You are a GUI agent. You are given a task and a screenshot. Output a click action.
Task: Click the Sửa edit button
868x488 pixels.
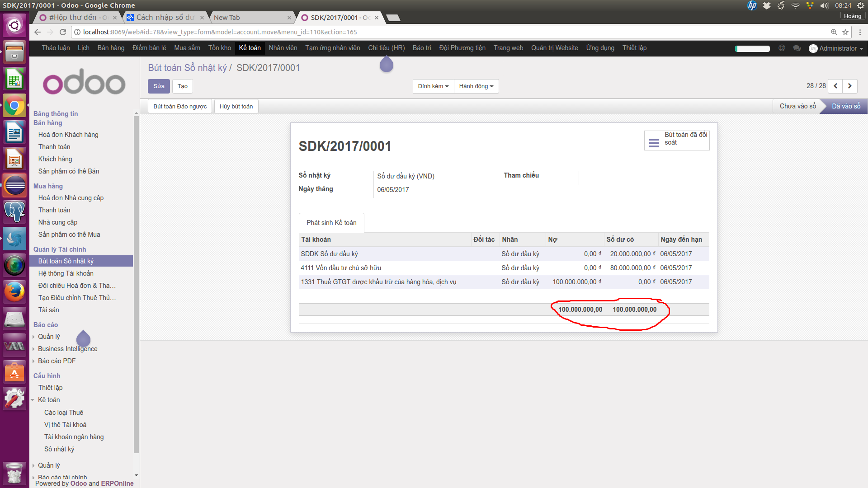point(159,86)
